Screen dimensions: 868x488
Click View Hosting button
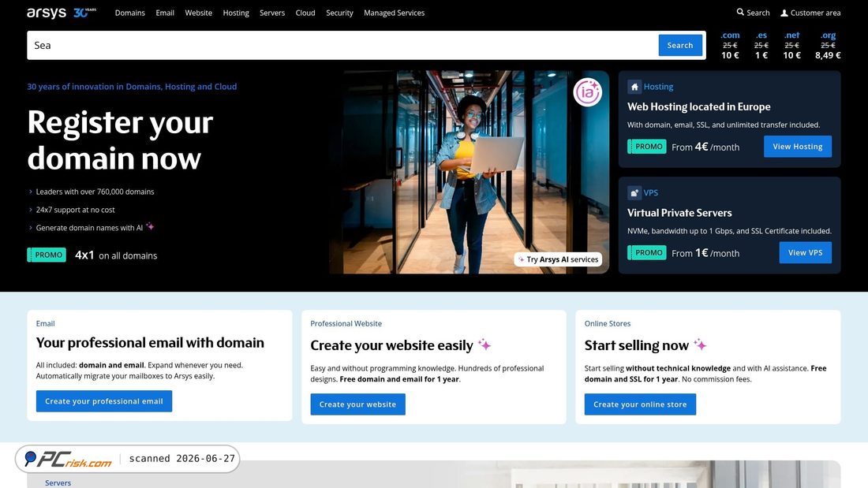click(x=798, y=147)
